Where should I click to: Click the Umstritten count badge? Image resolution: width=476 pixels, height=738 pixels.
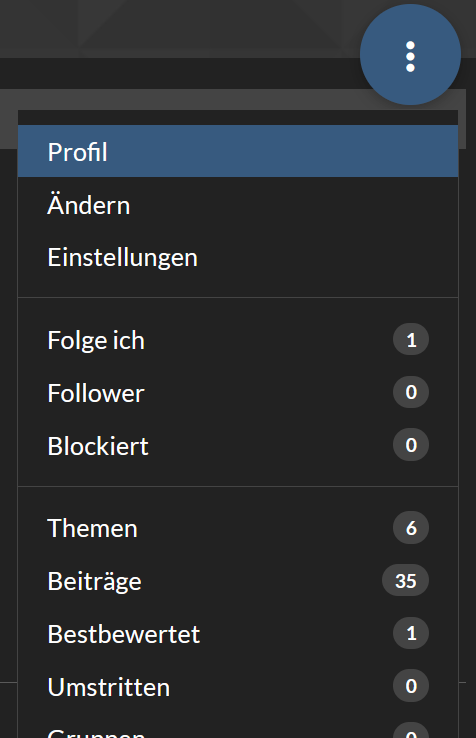(411, 686)
